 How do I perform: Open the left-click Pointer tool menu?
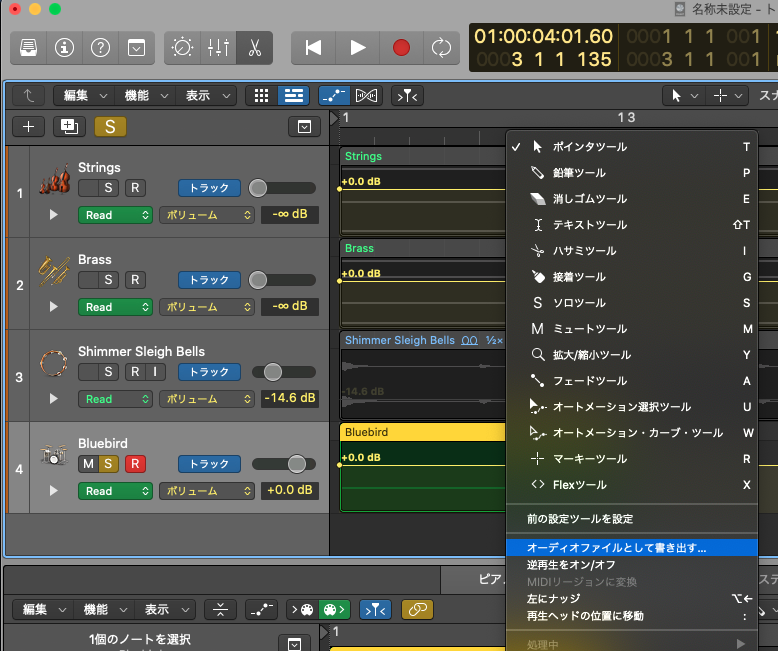click(x=684, y=96)
